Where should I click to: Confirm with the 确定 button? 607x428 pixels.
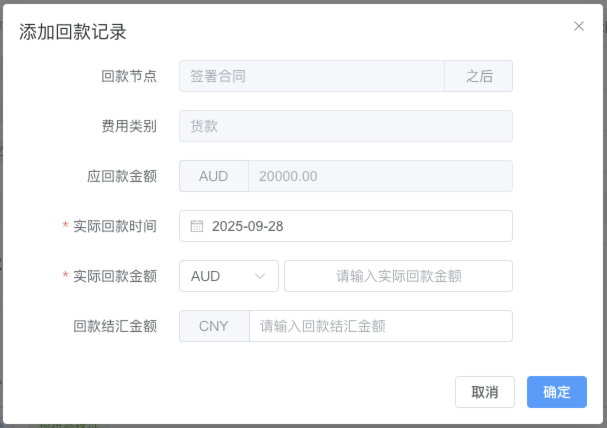[x=556, y=392]
